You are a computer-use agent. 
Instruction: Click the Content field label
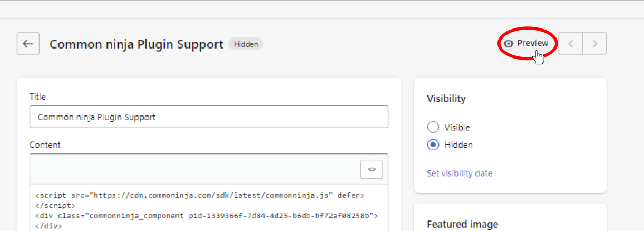(x=45, y=145)
